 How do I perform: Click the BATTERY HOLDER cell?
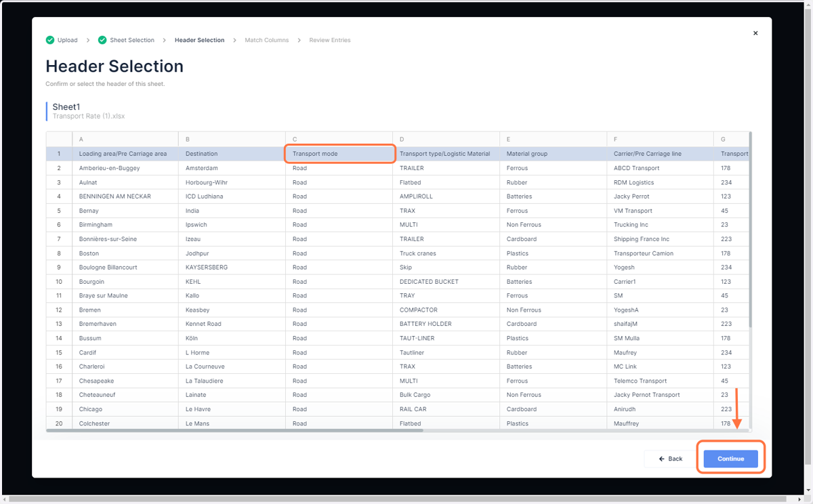pyautogui.click(x=446, y=324)
